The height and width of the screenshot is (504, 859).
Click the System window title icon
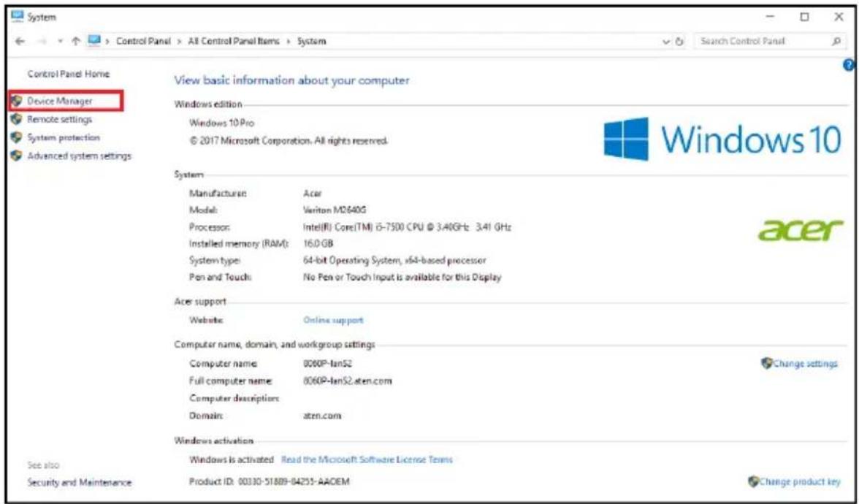18,17
